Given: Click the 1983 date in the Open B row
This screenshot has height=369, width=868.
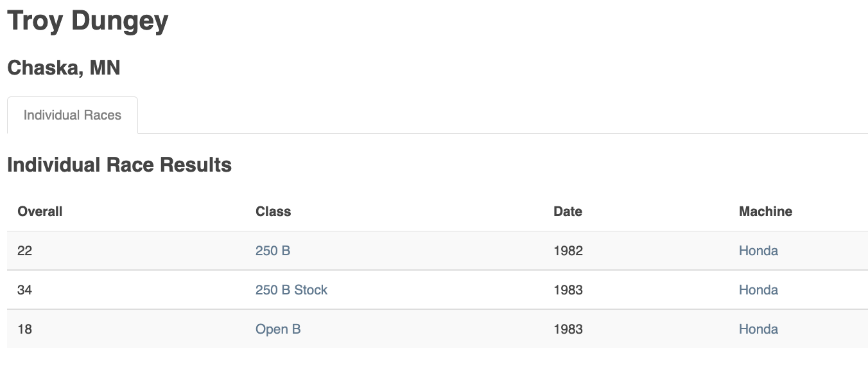Looking at the screenshot, I should (x=568, y=329).
